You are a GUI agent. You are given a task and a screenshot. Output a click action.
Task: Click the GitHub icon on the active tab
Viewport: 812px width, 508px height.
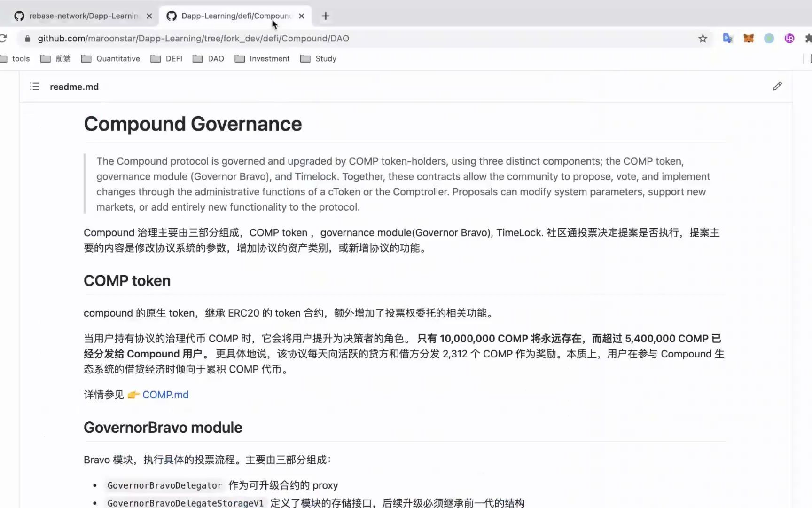[172, 16]
